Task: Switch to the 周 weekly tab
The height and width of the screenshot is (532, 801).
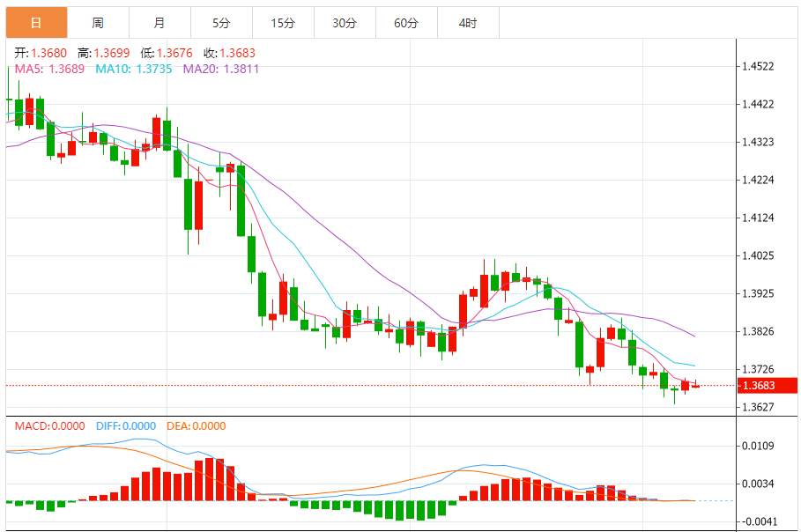Action: point(98,23)
